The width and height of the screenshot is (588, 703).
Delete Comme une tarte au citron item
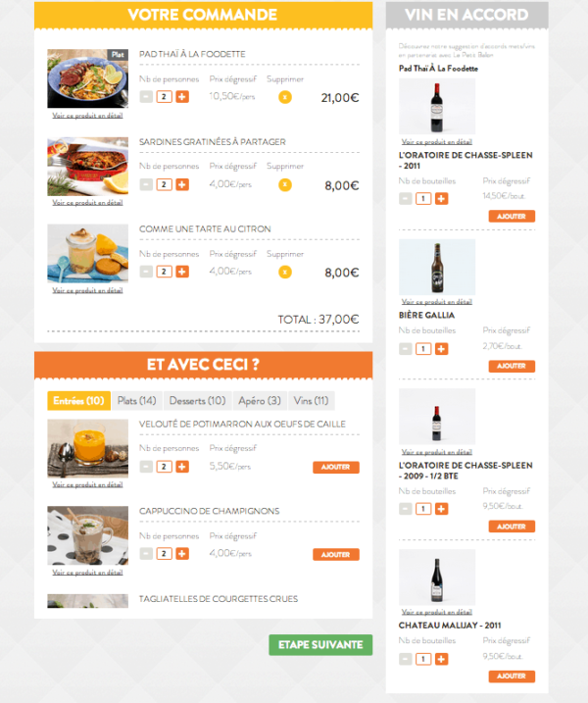tap(285, 273)
